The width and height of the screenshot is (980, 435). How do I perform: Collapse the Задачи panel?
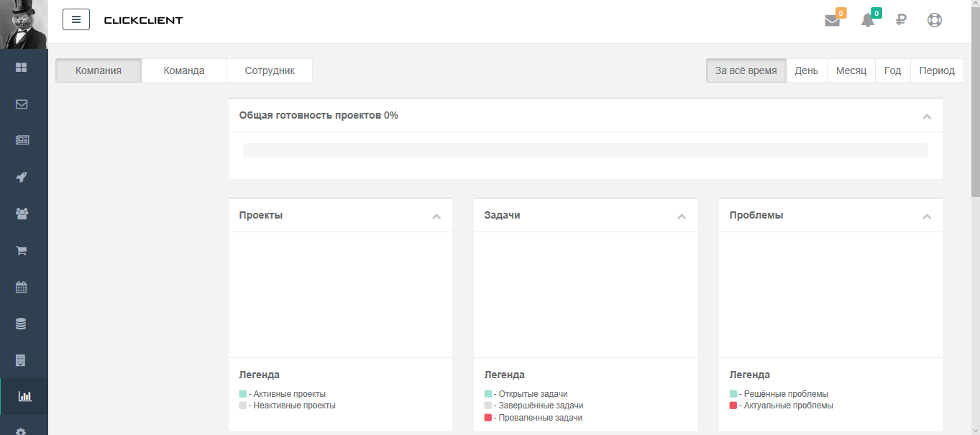click(x=682, y=216)
